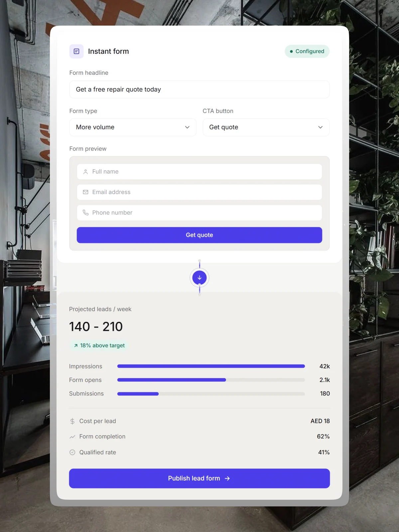Edit the Form headline input field

(199, 89)
